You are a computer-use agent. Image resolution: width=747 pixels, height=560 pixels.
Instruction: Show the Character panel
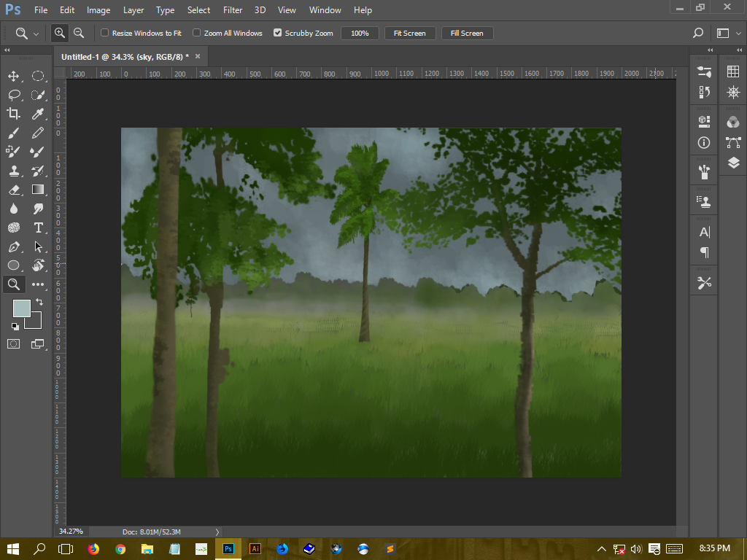point(704,232)
